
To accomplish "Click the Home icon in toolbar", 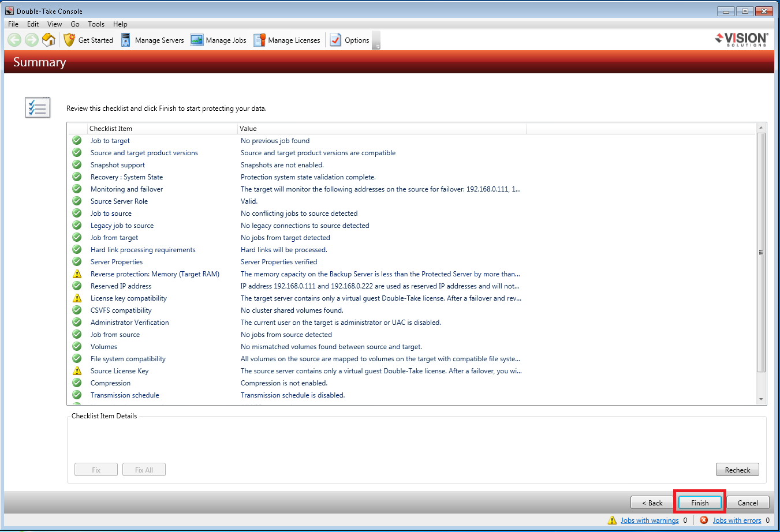I will click(x=49, y=40).
